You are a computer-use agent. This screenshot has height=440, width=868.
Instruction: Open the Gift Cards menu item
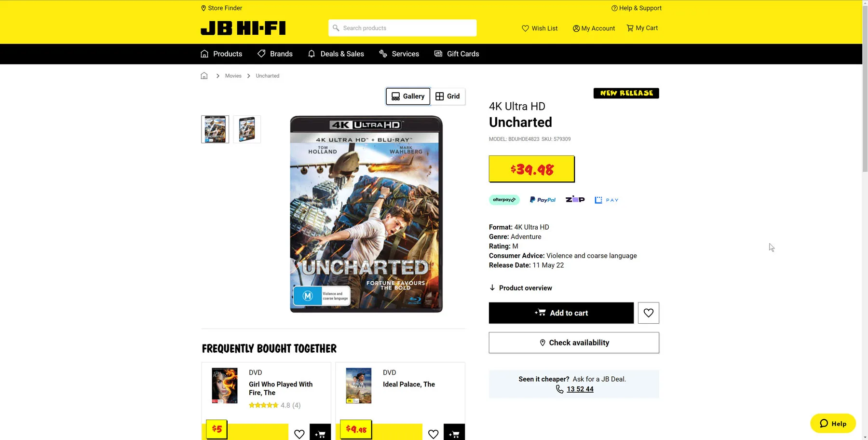457,54
